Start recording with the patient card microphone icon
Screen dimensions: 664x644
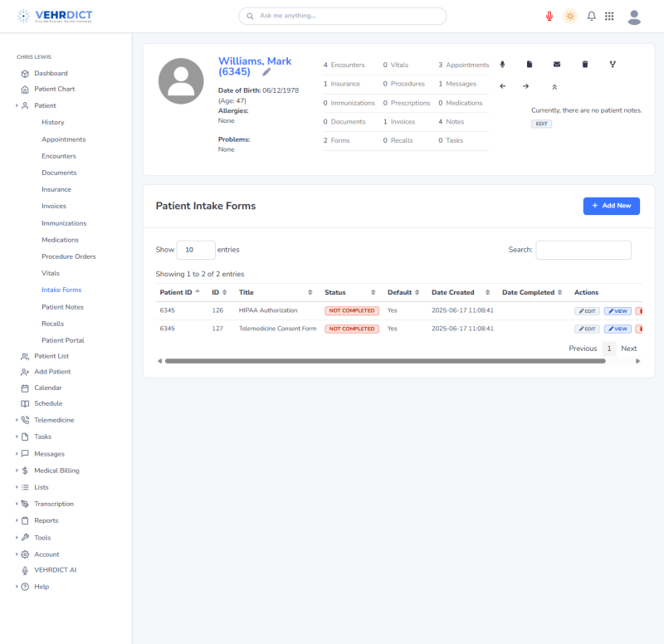tap(502, 63)
